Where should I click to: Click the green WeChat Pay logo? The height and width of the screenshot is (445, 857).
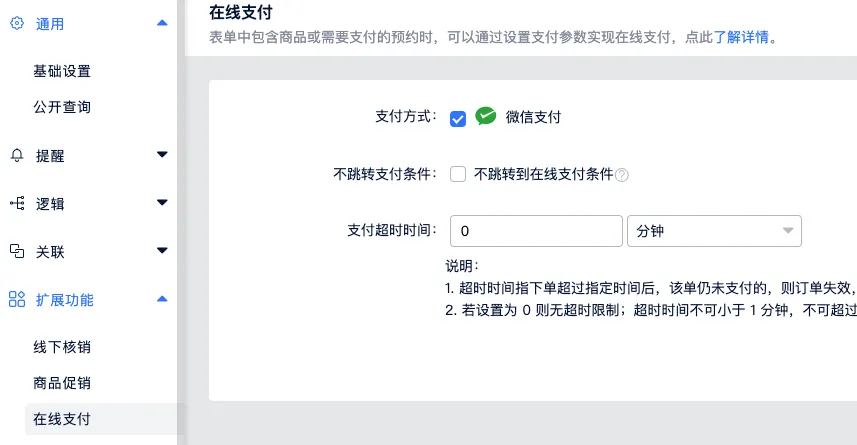point(486,117)
